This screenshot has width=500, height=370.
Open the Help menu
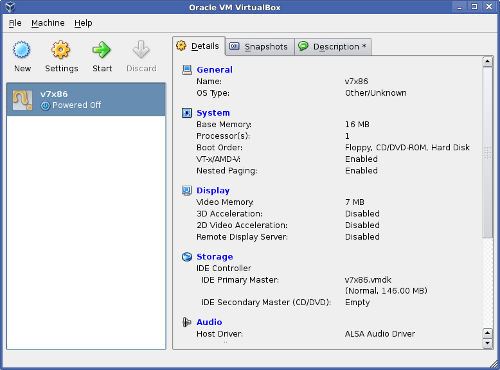click(83, 23)
